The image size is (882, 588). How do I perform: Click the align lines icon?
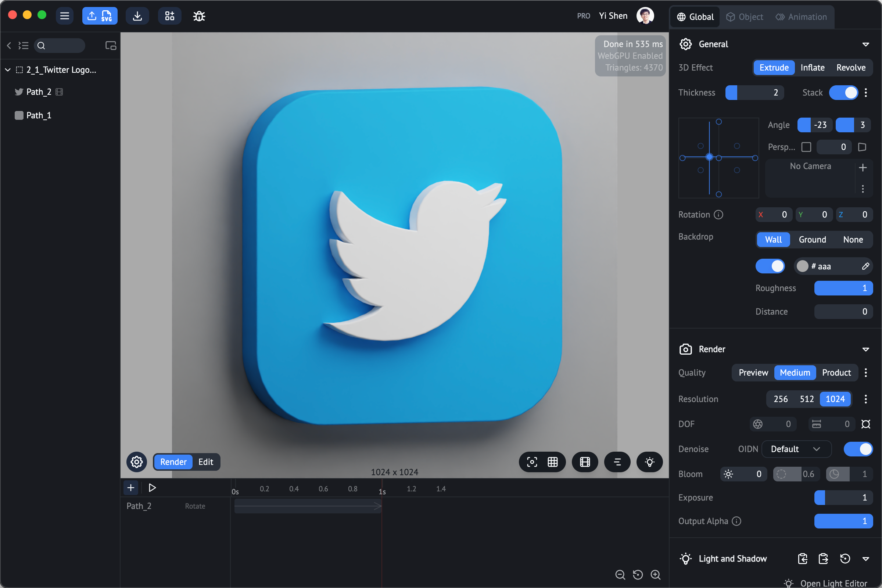coord(617,462)
